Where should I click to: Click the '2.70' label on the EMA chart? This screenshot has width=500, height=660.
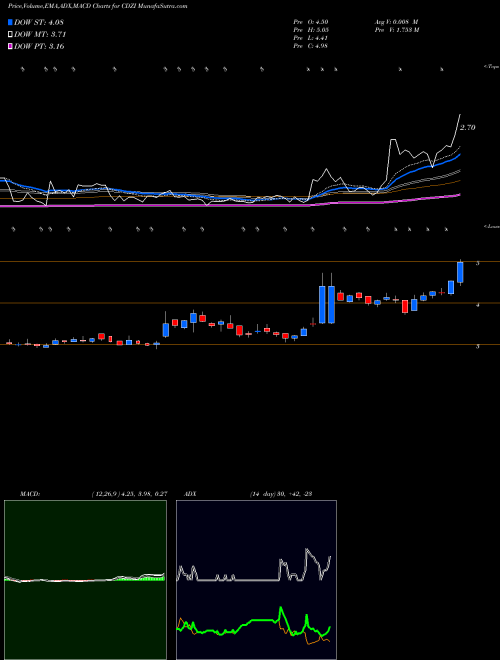tap(468, 128)
